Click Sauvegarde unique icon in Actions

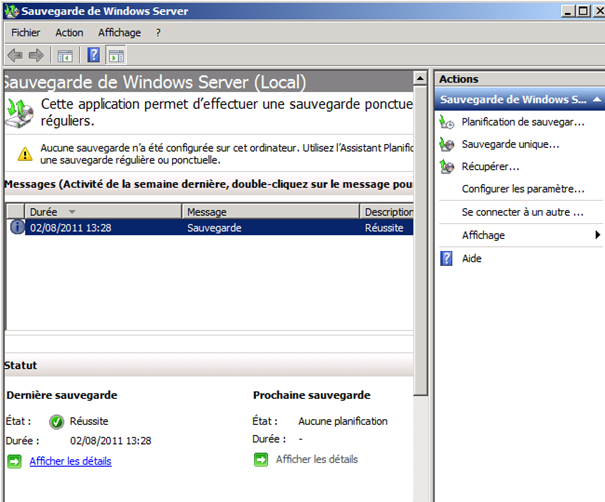[447, 145]
